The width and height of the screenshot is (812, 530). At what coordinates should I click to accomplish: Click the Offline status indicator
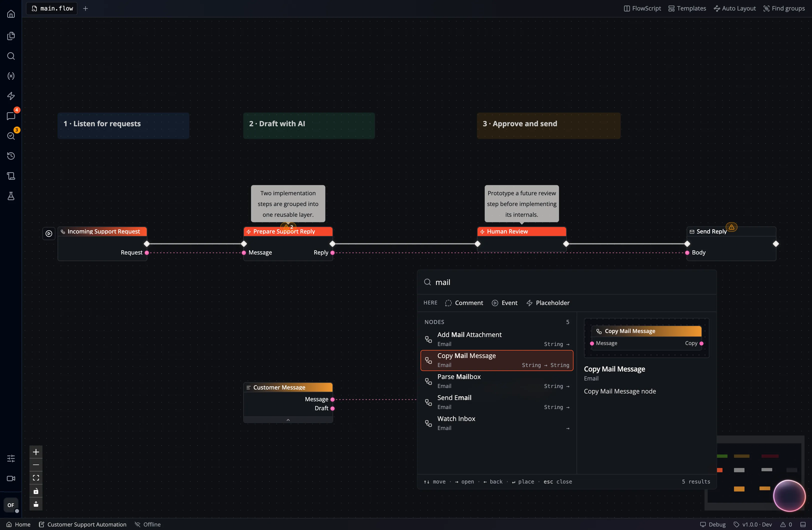pos(147,524)
